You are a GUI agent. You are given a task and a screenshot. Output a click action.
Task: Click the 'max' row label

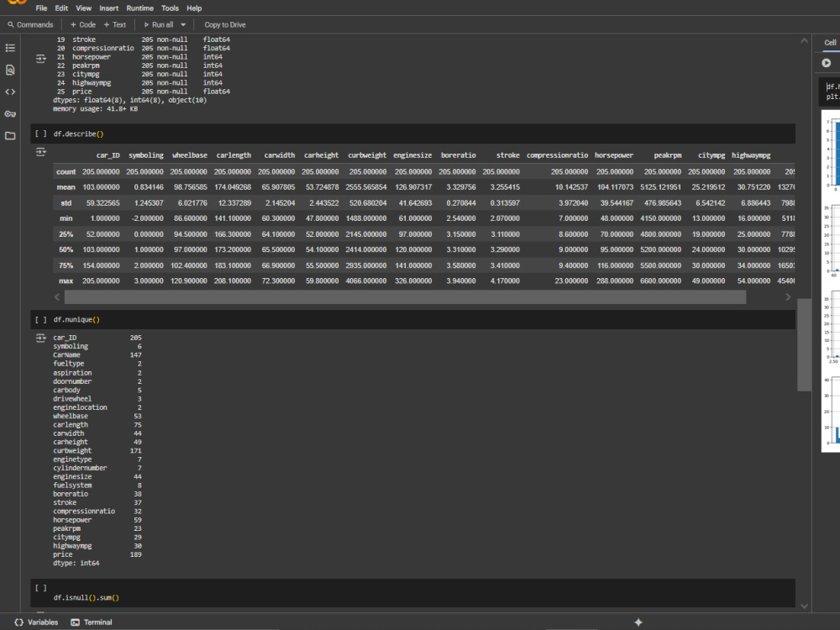[x=66, y=281]
